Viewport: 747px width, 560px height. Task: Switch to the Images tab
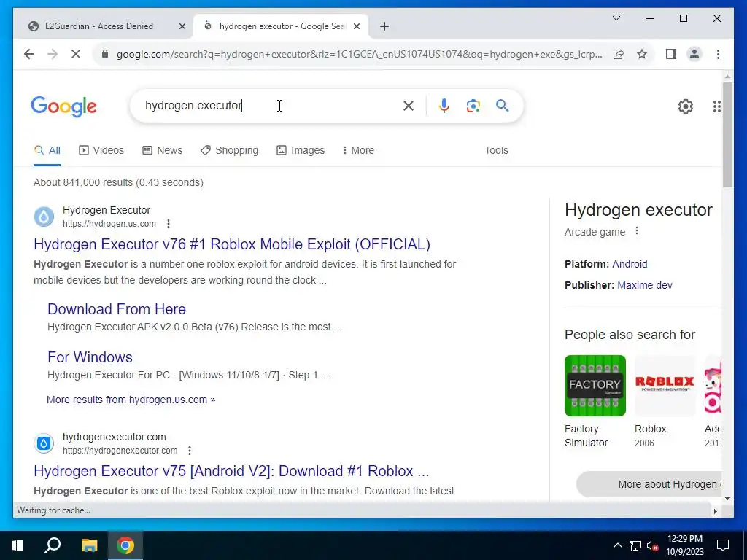pos(301,150)
